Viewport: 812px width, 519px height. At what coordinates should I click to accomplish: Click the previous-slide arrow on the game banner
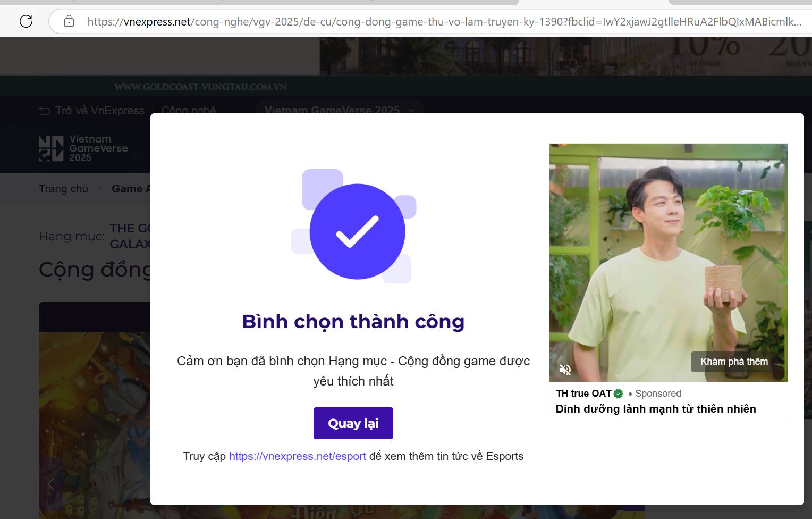point(51,484)
